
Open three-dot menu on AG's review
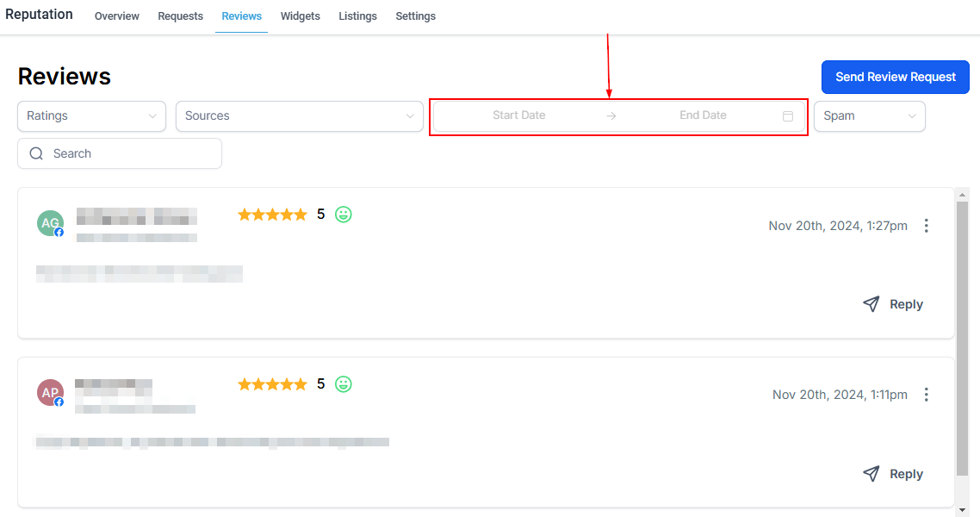click(927, 226)
